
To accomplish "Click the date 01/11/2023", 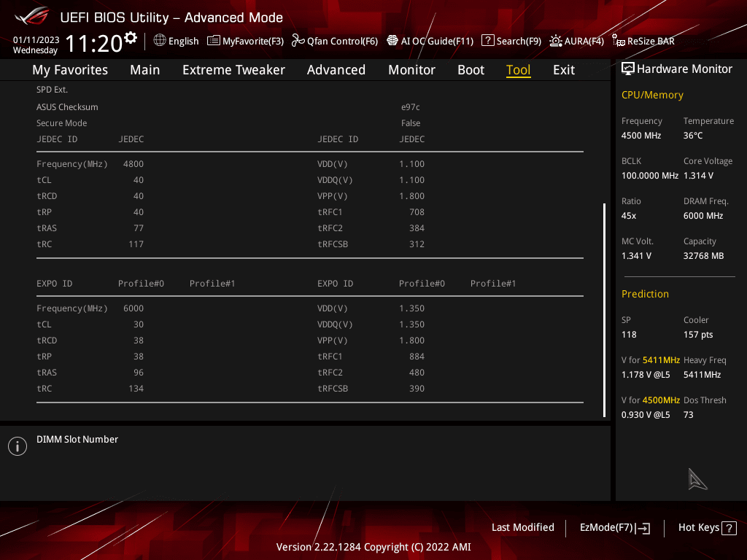I will click(36, 40).
